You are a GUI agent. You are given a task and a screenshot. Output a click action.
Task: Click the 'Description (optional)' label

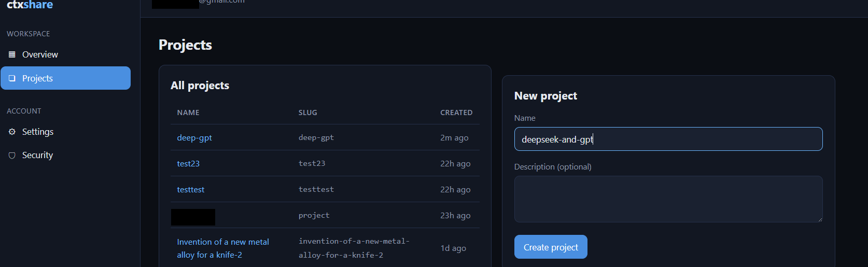[553, 166]
